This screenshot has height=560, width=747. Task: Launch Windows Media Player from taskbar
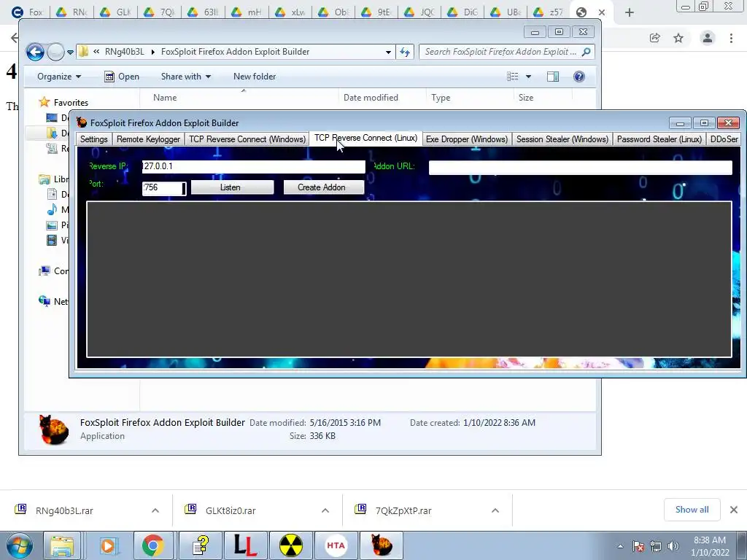(108, 545)
